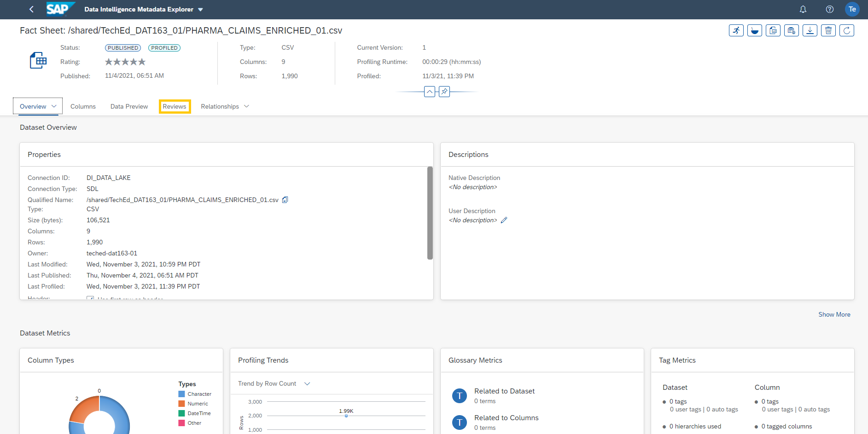The height and width of the screenshot is (434, 868).
Task: Click the Published date 11/4/2021, 06:51 AM
Action: tap(134, 75)
